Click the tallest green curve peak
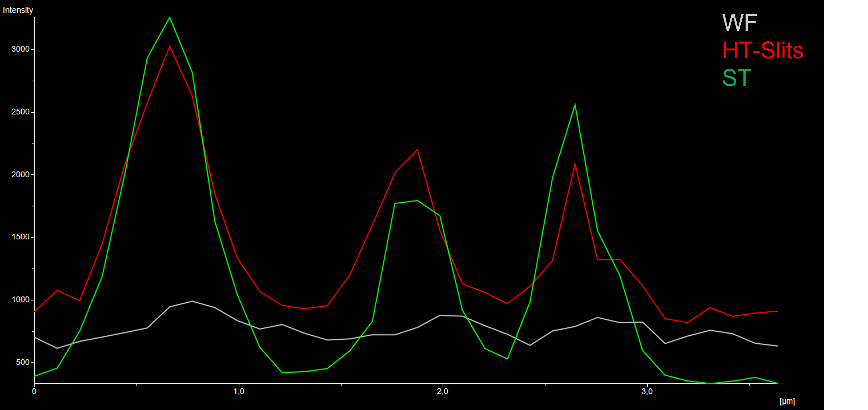Image resolution: width=868 pixels, height=410 pixels. 169,18
